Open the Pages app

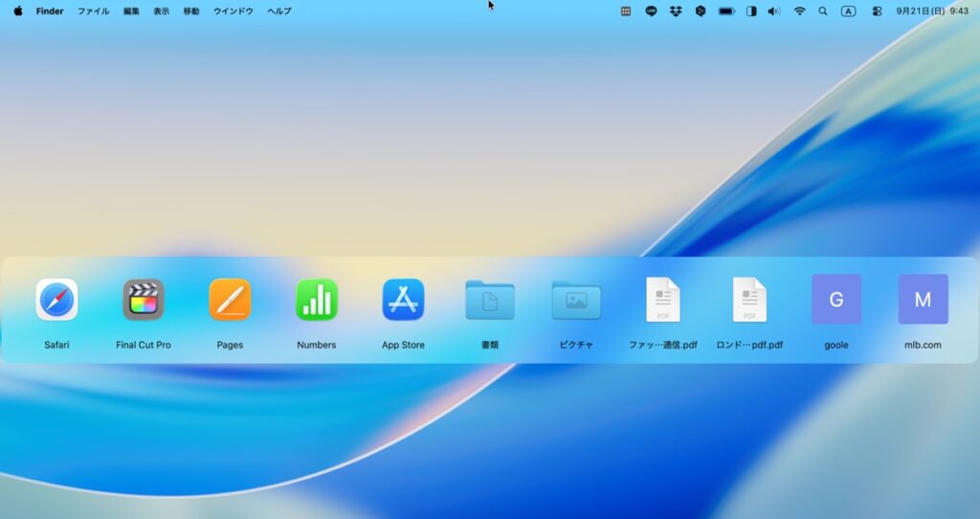click(230, 300)
